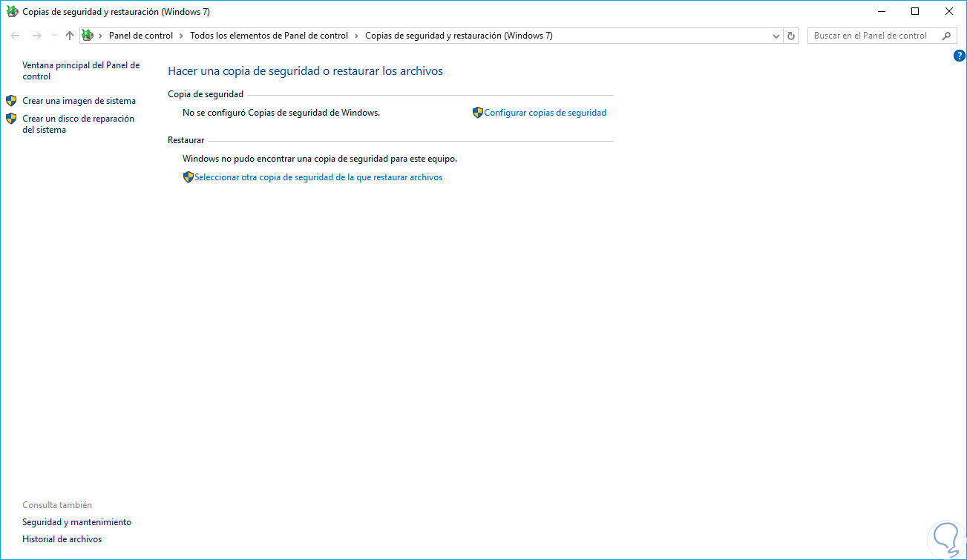Open Help with the blue question mark

[959, 56]
